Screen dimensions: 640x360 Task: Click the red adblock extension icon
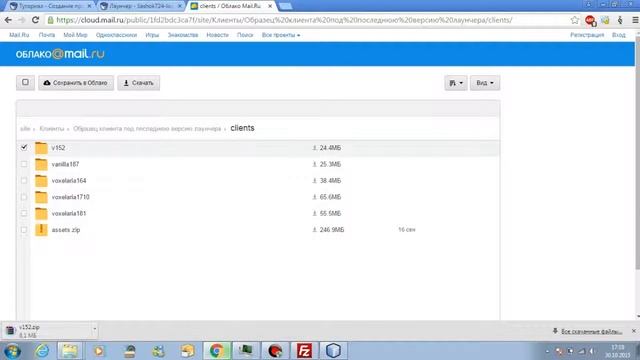pyautogui.click(x=590, y=20)
